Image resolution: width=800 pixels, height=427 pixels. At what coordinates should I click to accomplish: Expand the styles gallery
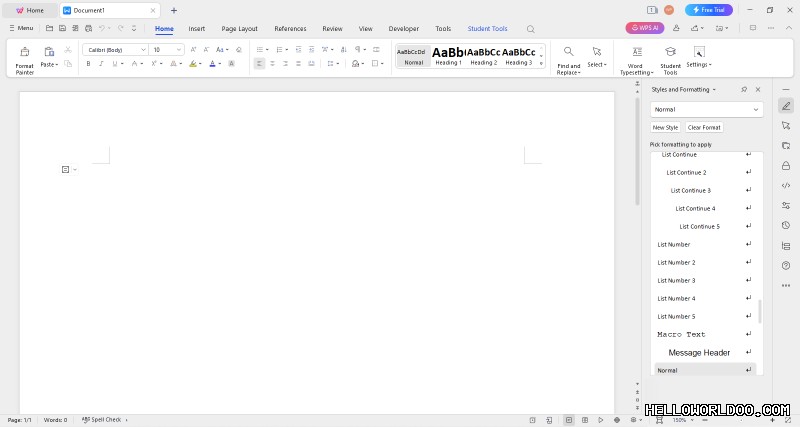pos(541,64)
